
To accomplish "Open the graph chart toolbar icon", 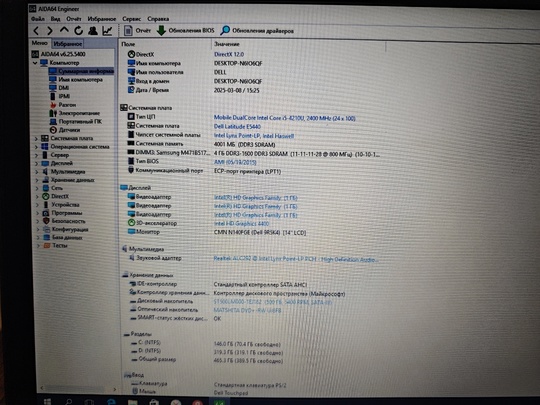I will (107, 31).
